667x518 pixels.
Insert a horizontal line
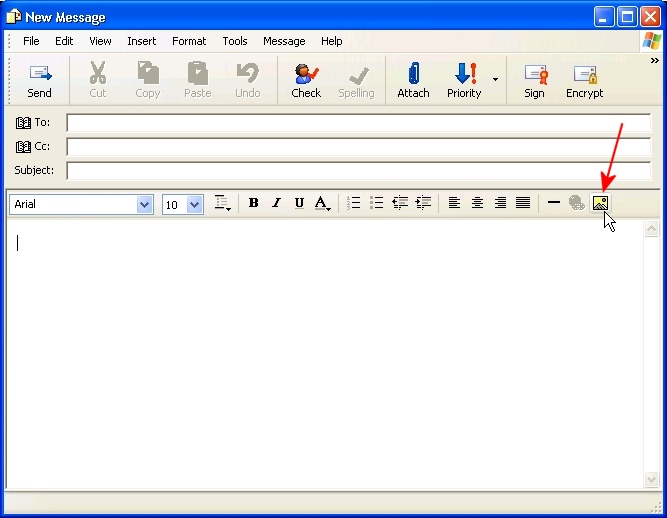(x=554, y=203)
